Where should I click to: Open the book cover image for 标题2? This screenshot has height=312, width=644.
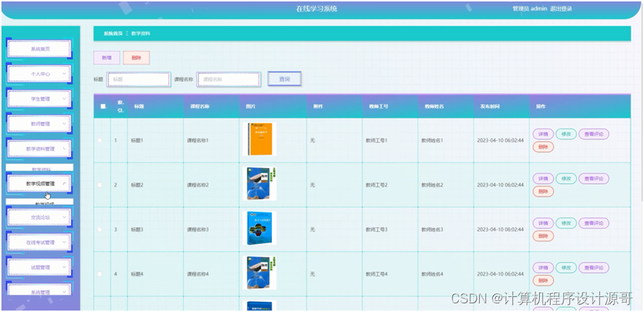coord(259,184)
